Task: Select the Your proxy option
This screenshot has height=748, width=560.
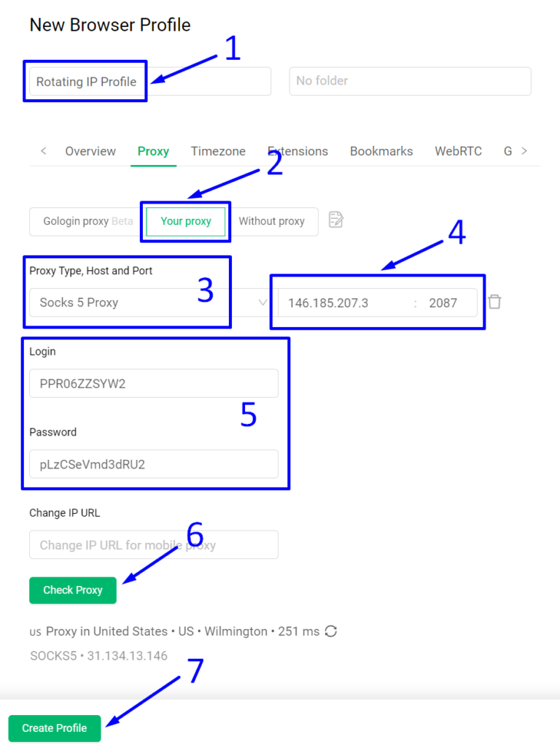Action: (x=185, y=221)
